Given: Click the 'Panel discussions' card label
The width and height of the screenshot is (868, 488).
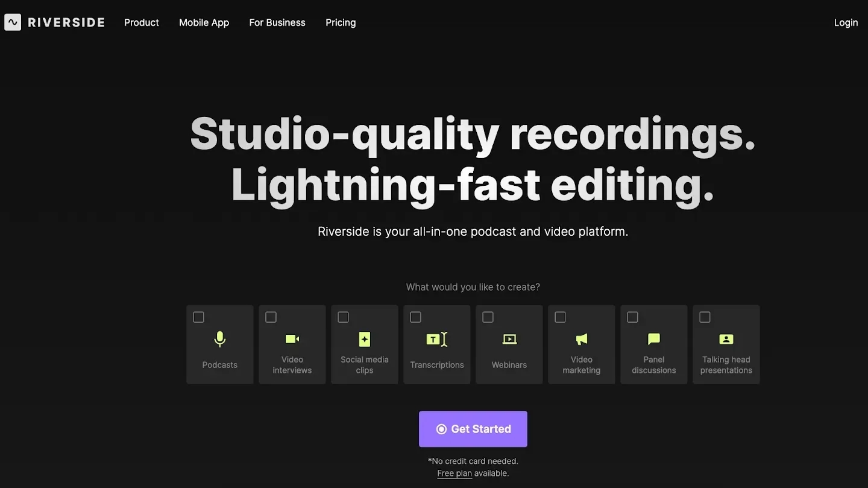Looking at the screenshot, I should (654, 365).
